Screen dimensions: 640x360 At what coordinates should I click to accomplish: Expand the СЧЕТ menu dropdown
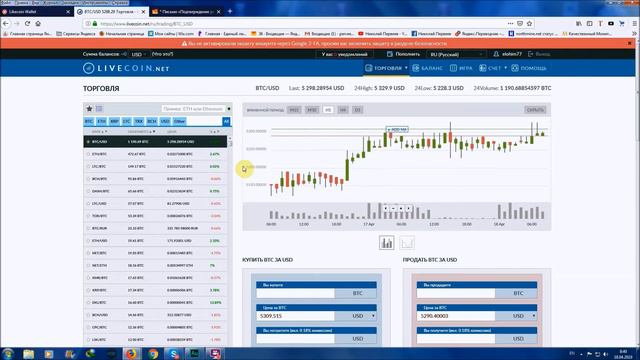[505, 68]
